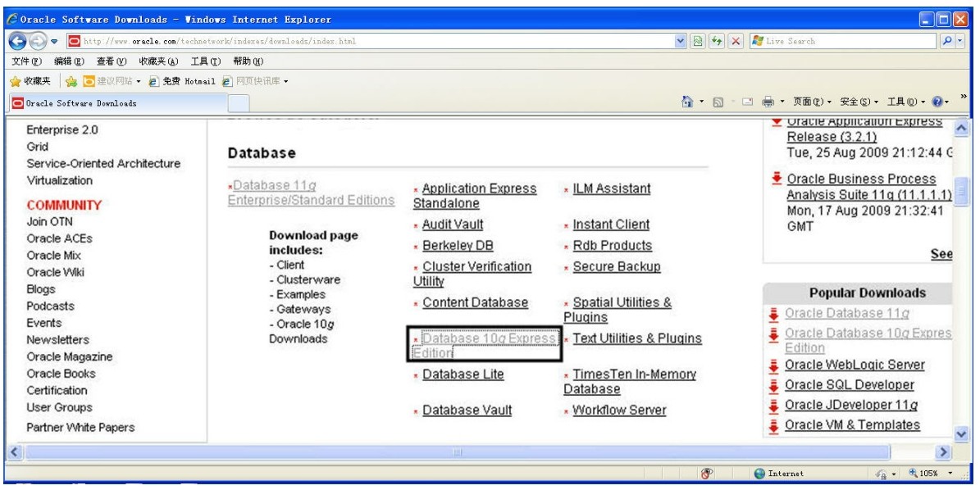The width and height of the screenshot is (980, 490).
Task: Open the Join OTN sidebar link
Action: coord(49,221)
